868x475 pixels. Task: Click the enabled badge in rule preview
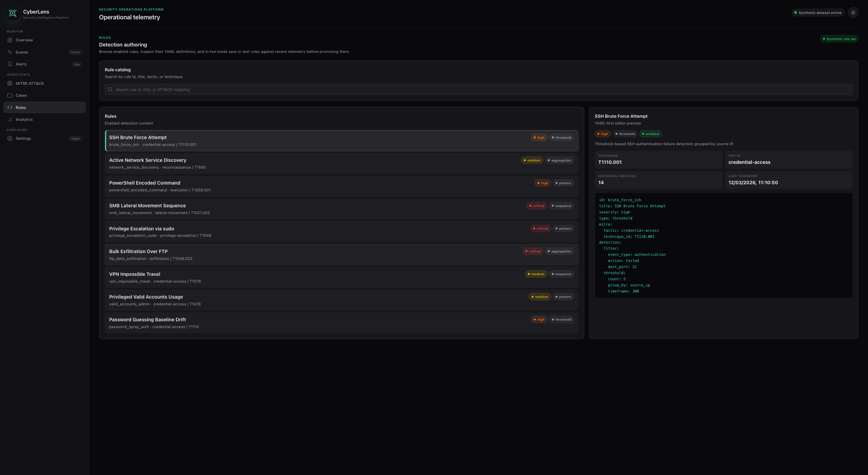pyautogui.click(x=650, y=134)
